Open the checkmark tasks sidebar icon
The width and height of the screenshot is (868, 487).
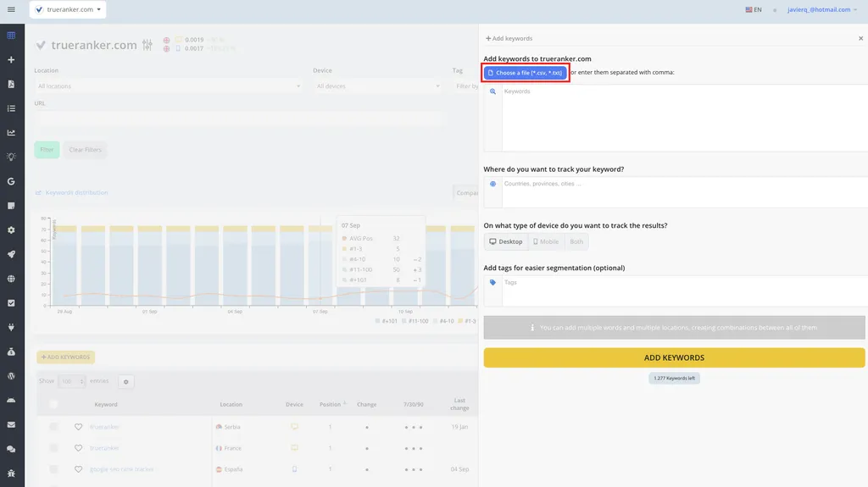[x=11, y=303]
